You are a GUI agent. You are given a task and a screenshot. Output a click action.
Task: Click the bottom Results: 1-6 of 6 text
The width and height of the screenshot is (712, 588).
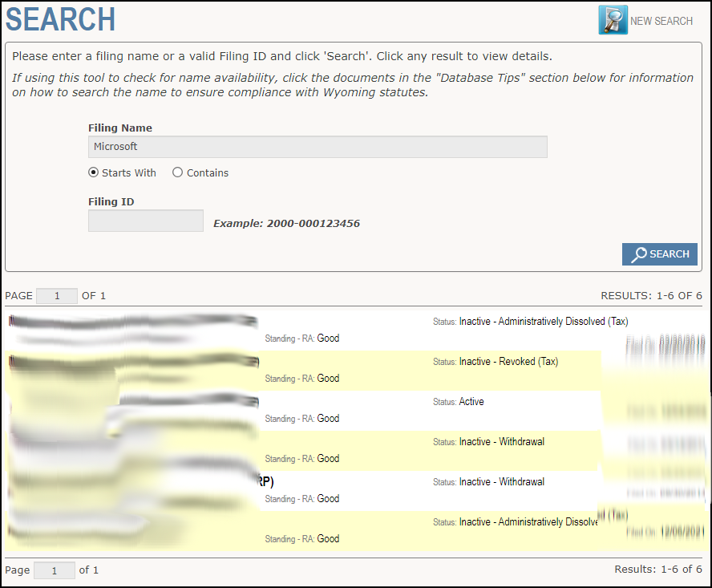click(x=658, y=570)
